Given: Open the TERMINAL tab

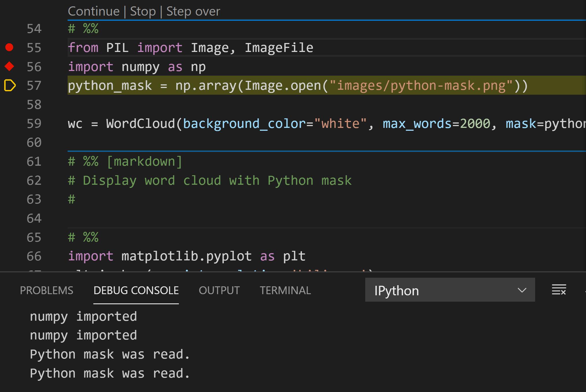Looking at the screenshot, I should coord(285,290).
